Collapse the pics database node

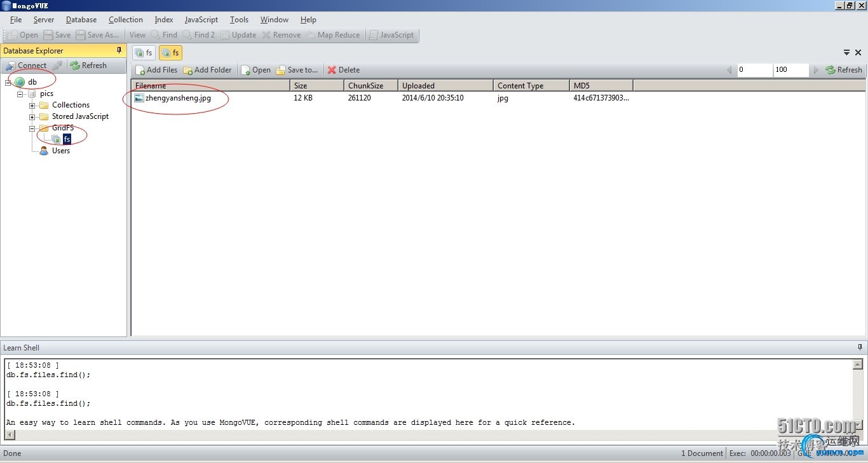pos(20,93)
